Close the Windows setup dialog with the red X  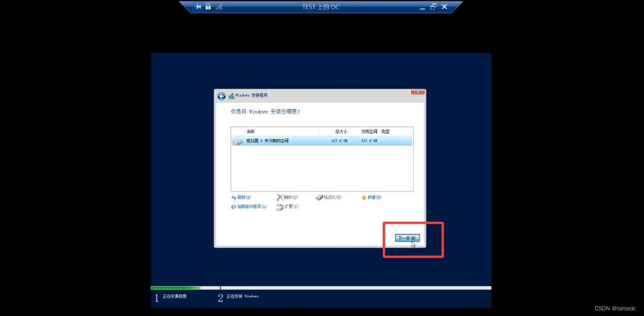(418, 92)
